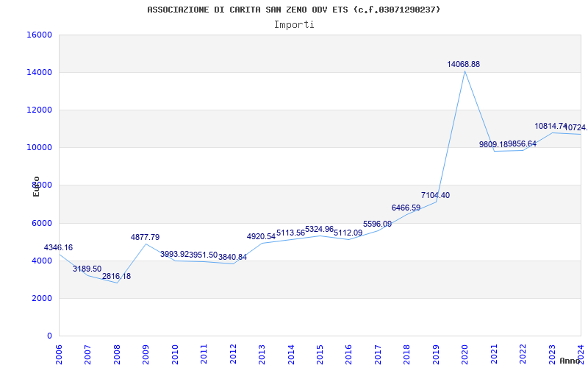The image size is (588, 368).
Task: Click the X-axis year 2023
Action: pyautogui.click(x=552, y=353)
